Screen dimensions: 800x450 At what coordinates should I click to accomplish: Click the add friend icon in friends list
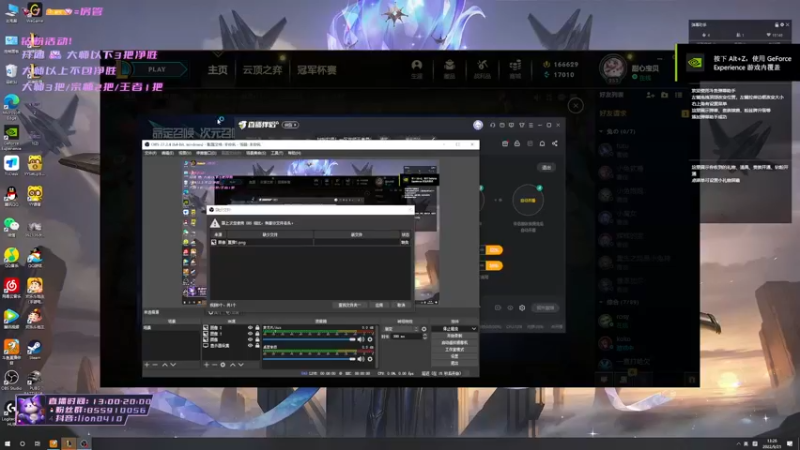pyautogui.click(x=650, y=95)
